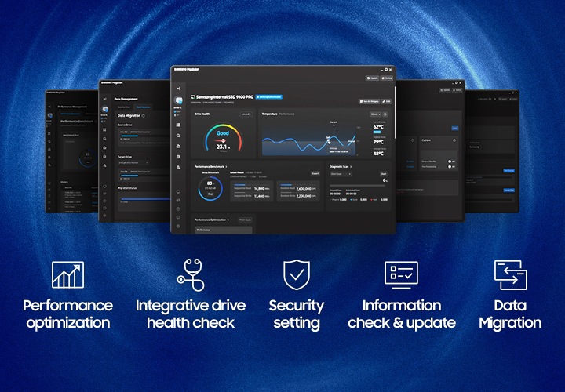Open grid icon in Performance Management window sidebar

[49, 133]
